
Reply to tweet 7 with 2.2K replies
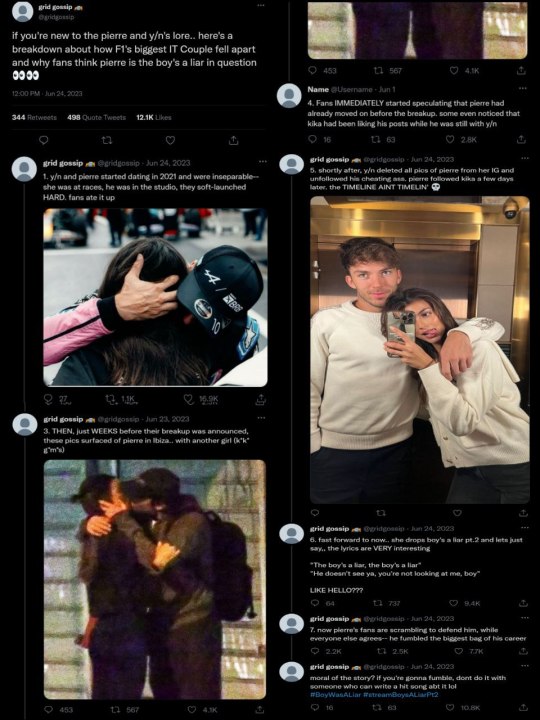click(x=315, y=651)
